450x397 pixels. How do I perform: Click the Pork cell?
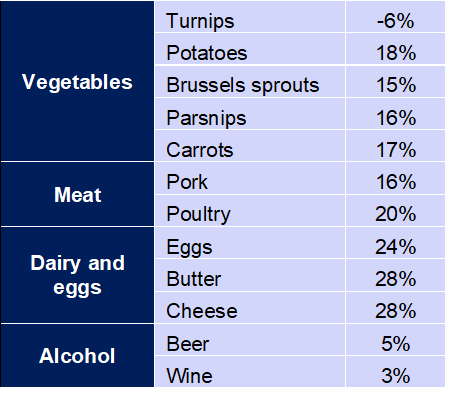pos(250,178)
